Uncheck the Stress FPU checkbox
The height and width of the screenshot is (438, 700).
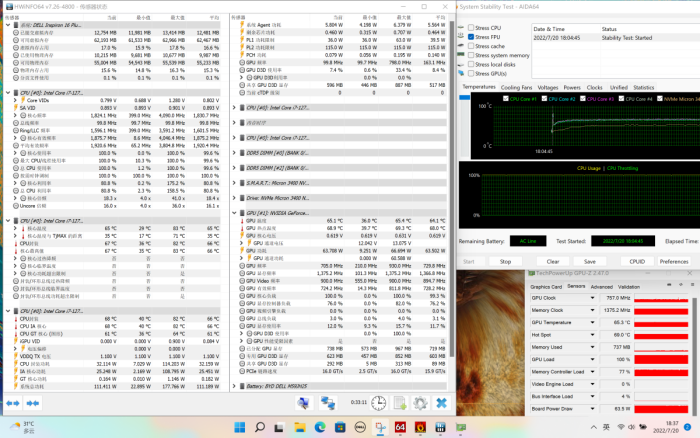pos(471,37)
